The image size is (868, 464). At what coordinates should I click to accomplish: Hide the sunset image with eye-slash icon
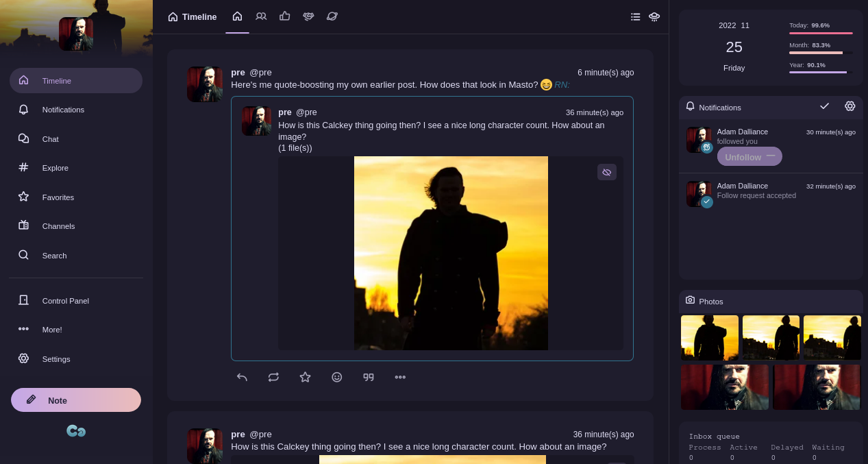(x=606, y=172)
